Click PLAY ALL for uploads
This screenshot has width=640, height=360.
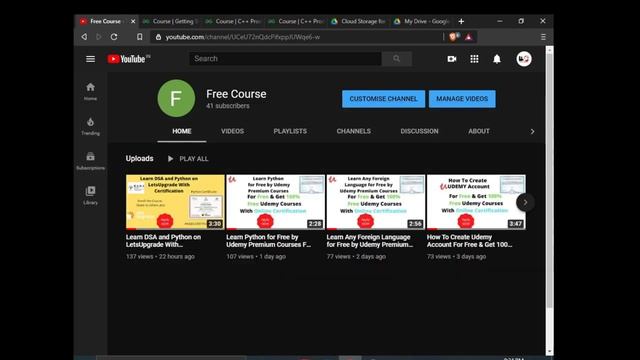[188, 159]
